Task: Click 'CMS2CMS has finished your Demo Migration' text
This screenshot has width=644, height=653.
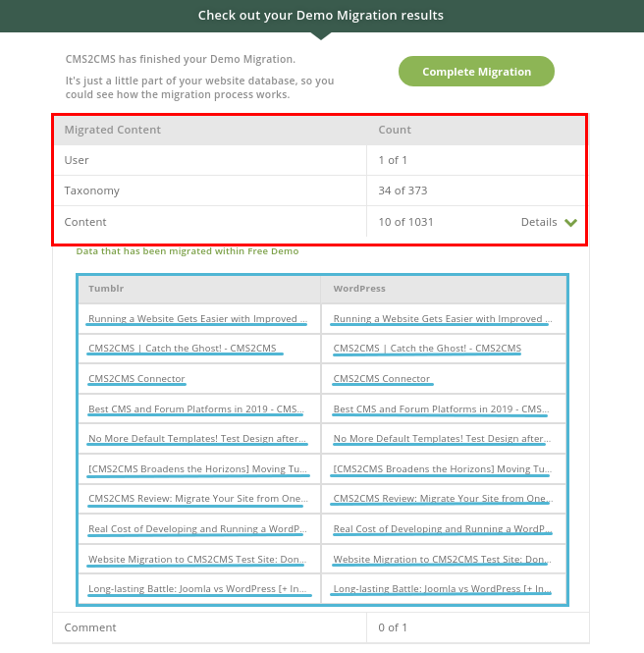Action: [x=181, y=59]
